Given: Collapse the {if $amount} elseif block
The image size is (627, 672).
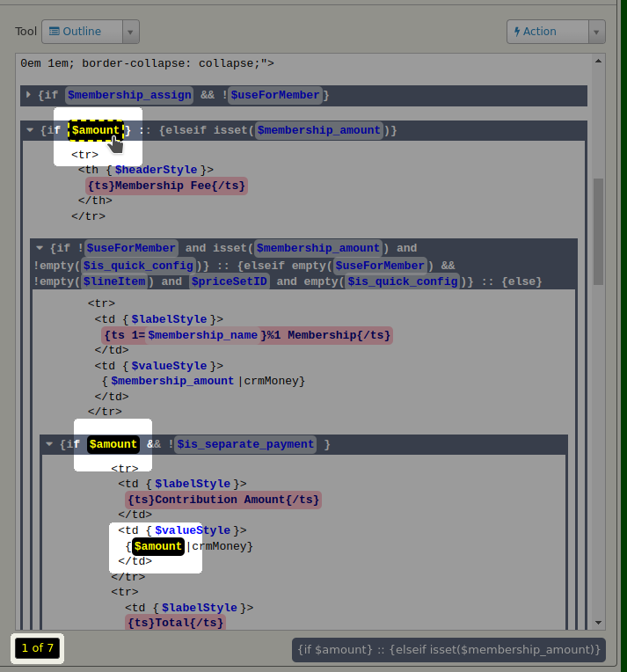Looking at the screenshot, I should (30, 131).
